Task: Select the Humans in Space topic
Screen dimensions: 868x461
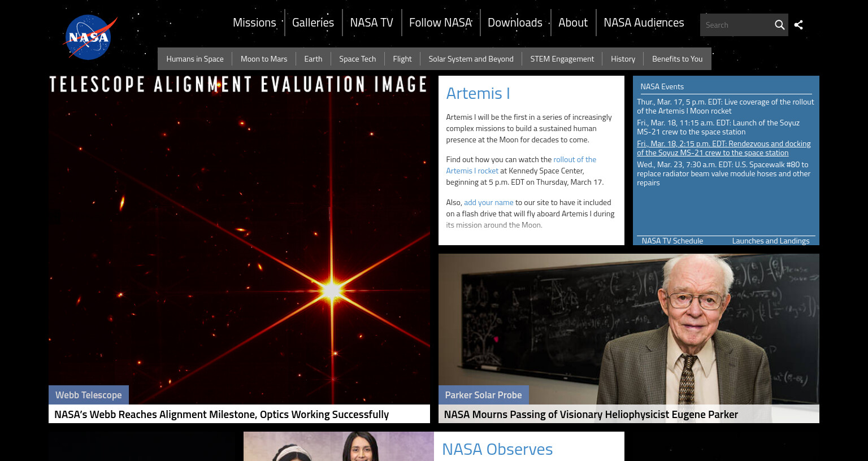Action: [195, 59]
